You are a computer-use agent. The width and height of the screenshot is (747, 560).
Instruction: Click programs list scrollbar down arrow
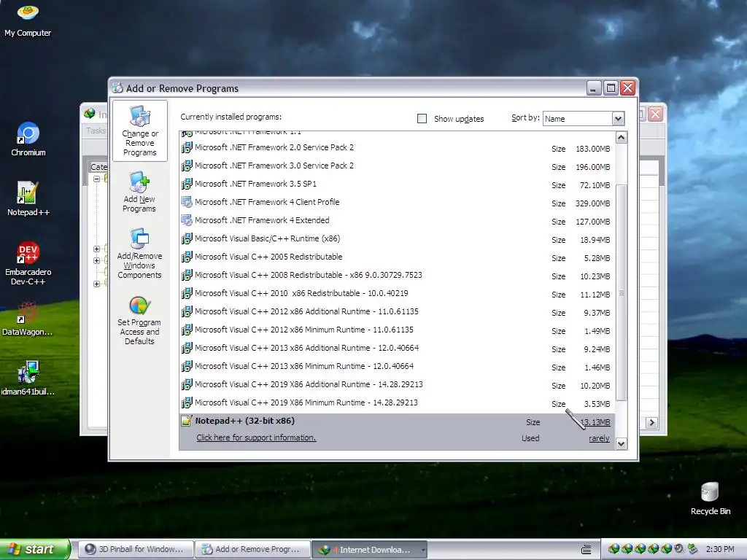click(622, 444)
